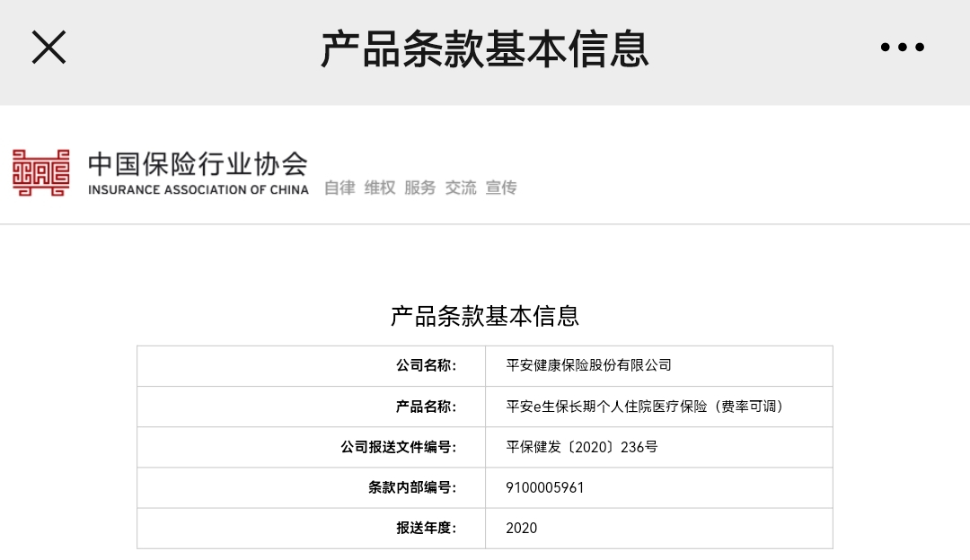Open the three-dot more options menu
Image resolution: width=970 pixels, height=560 pixels.
click(x=902, y=47)
